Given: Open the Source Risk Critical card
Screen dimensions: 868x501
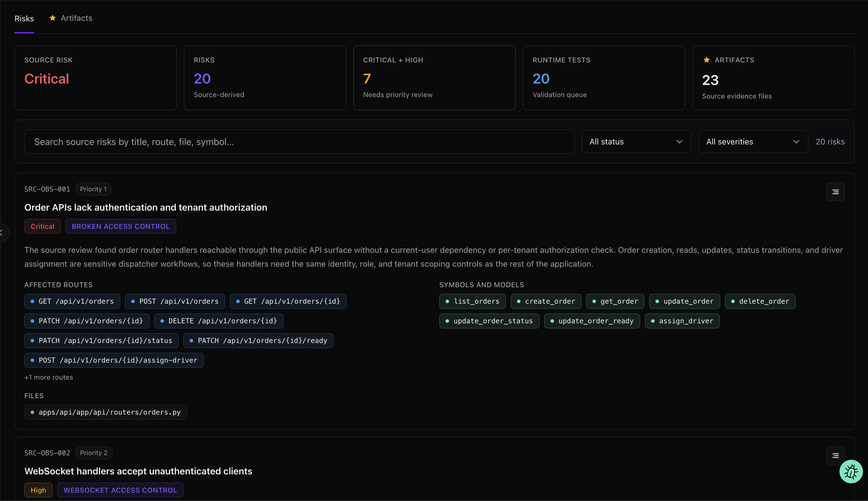Looking at the screenshot, I should coord(96,78).
